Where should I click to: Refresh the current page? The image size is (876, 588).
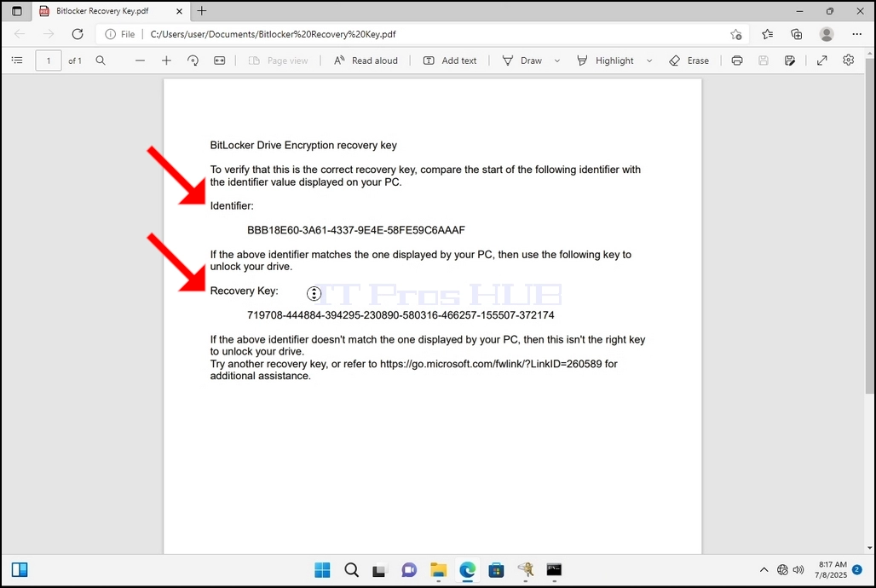pos(78,34)
